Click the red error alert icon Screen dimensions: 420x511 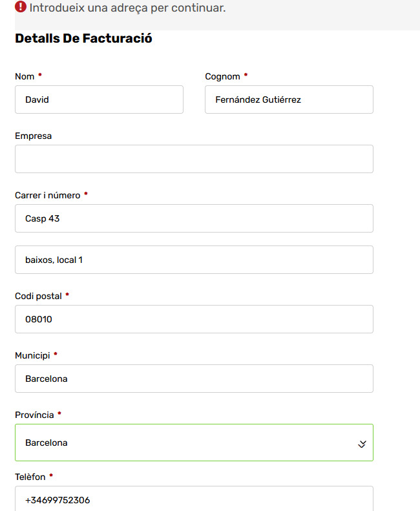(x=21, y=8)
